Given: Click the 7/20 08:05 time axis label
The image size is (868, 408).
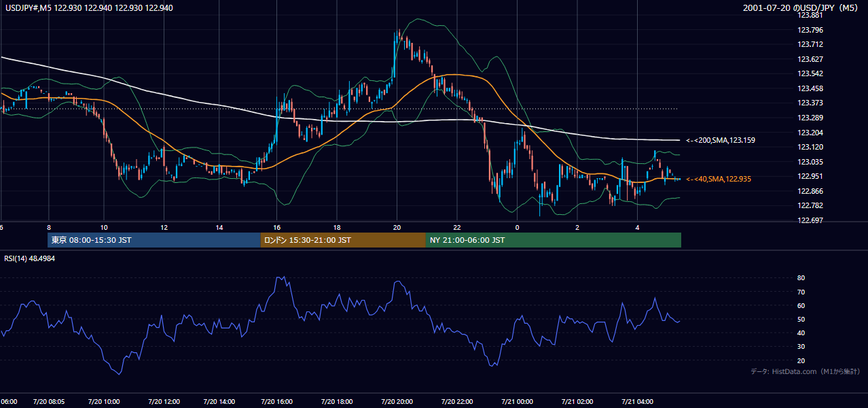Looking at the screenshot, I should [48, 402].
